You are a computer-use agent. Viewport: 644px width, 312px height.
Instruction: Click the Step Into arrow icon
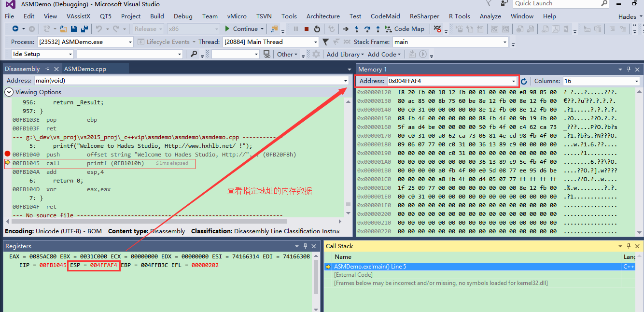pyautogui.click(x=357, y=29)
